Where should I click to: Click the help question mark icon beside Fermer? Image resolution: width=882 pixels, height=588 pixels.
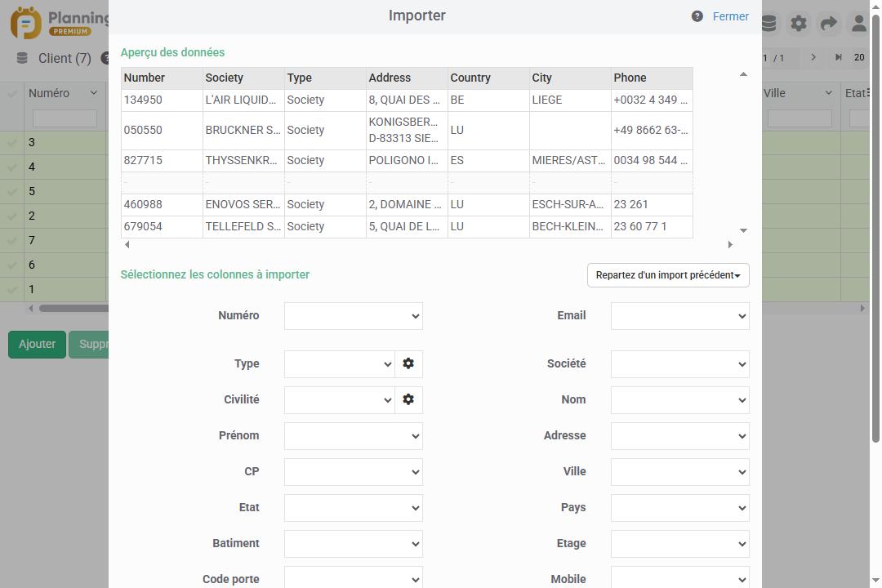click(x=697, y=16)
